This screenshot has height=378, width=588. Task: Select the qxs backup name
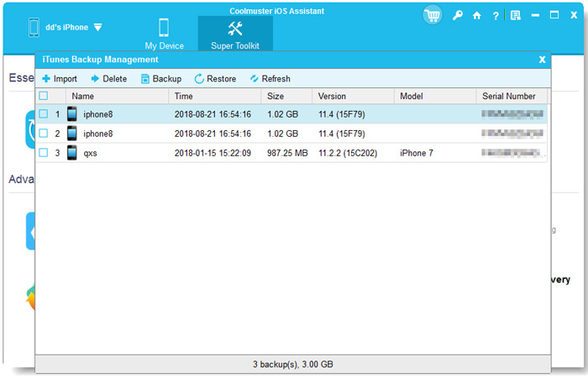click(x=90, y=154)
